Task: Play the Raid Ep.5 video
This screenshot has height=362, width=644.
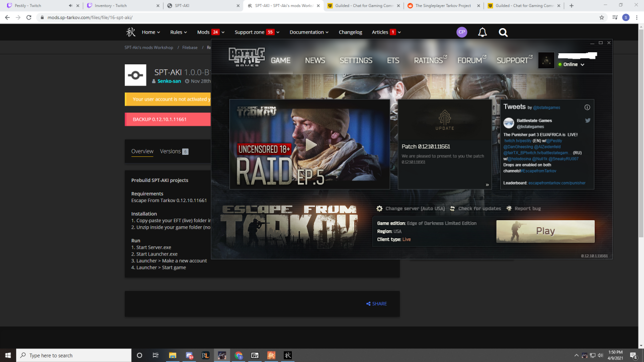Action: coord(311,145)
